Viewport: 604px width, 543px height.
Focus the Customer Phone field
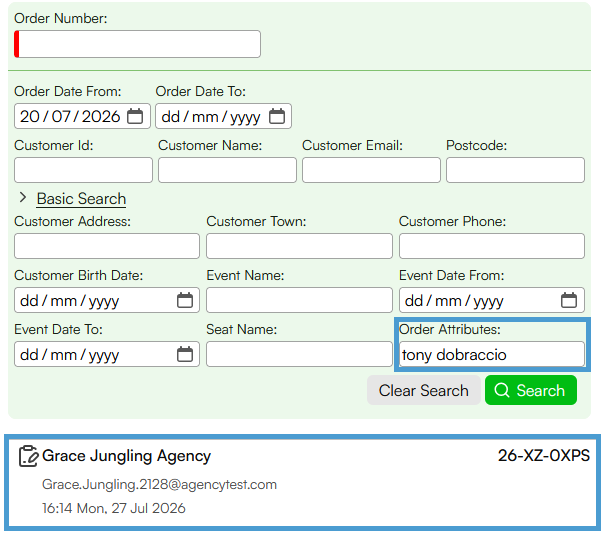pyautogui.click(x=492, y=246)
